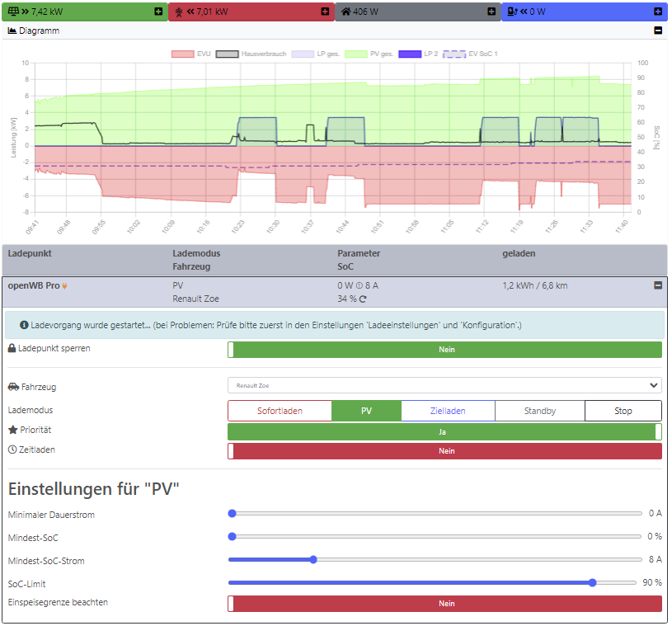Collapse the Diagramm section with minus icon
The image size is (672, 626).
658,31
